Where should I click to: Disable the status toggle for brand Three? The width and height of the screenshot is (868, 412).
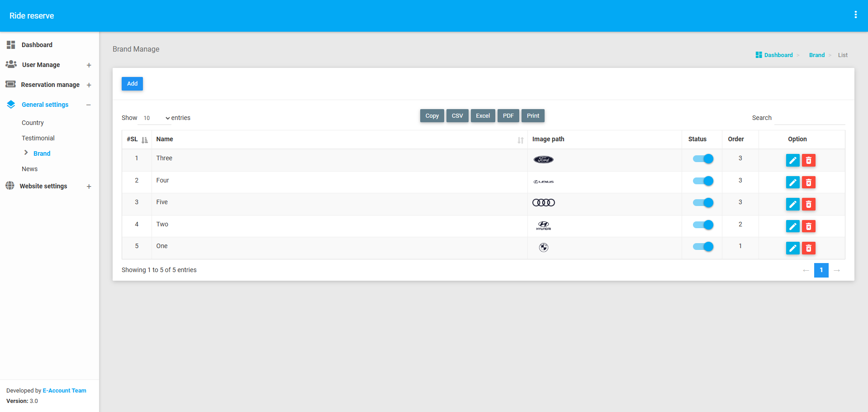point(703,159)
